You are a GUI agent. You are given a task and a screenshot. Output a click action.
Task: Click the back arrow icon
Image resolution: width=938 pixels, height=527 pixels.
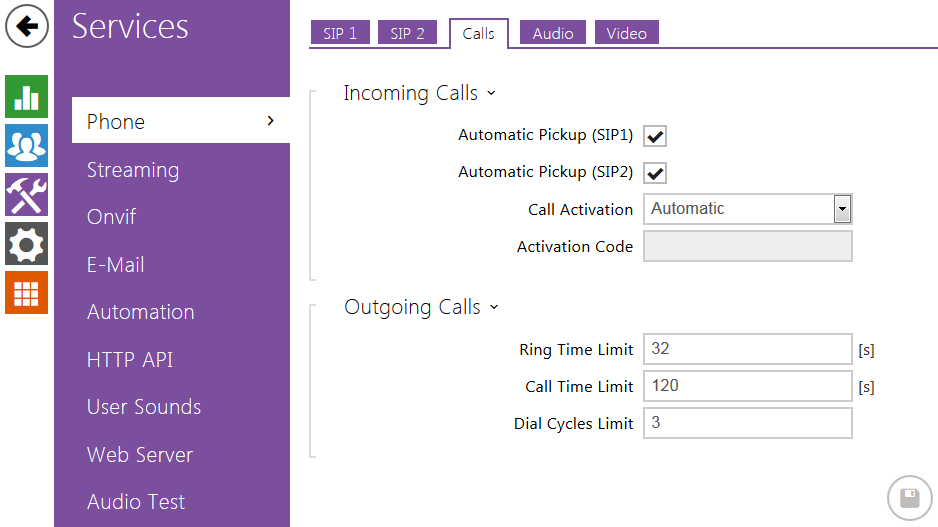(27, 26)
